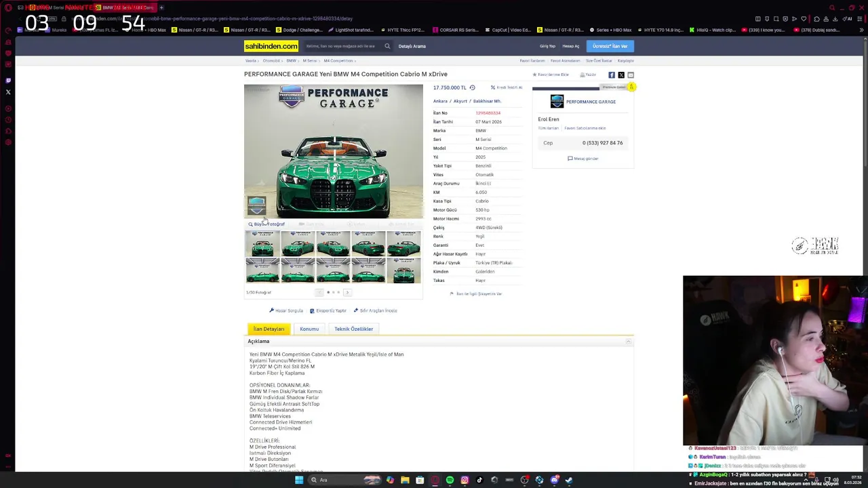Open Detaylı Arama link

[412, 46]
